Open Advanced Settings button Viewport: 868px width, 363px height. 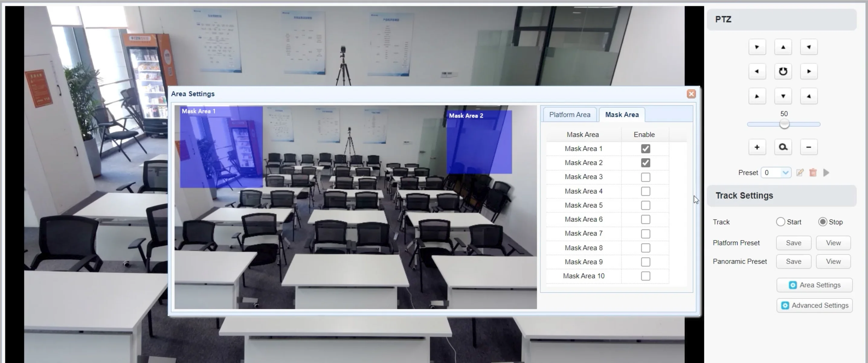point(815,305)
